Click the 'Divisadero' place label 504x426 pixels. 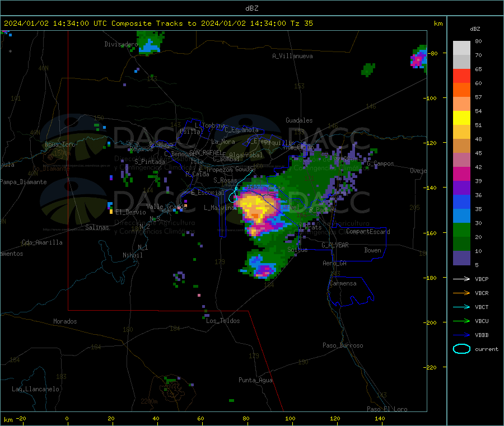point(121,44)
